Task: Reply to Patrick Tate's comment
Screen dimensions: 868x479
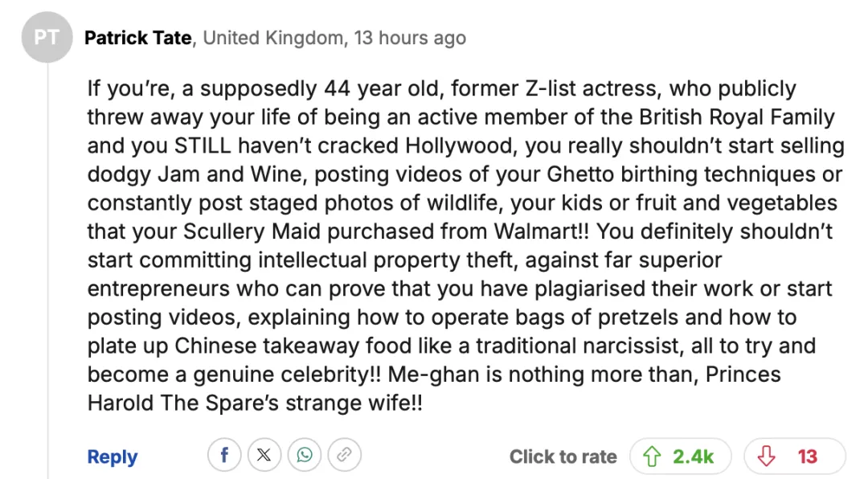Action: pos(113,456)
